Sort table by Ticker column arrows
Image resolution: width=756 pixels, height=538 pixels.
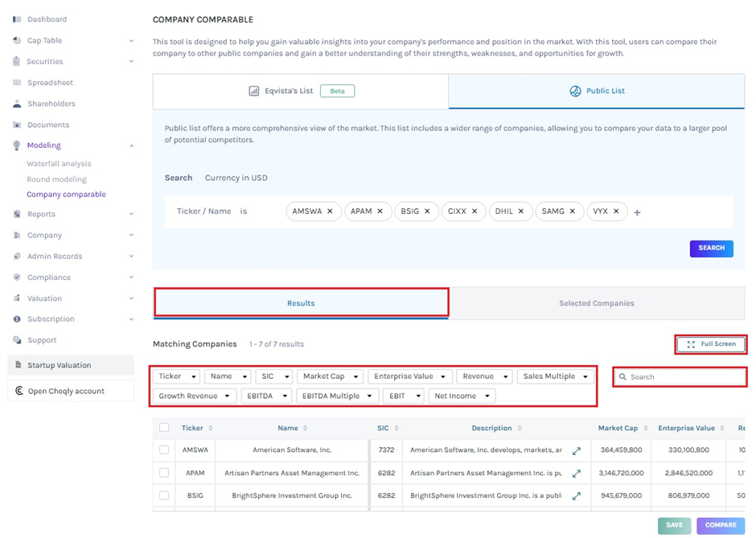tap(211, 429)
